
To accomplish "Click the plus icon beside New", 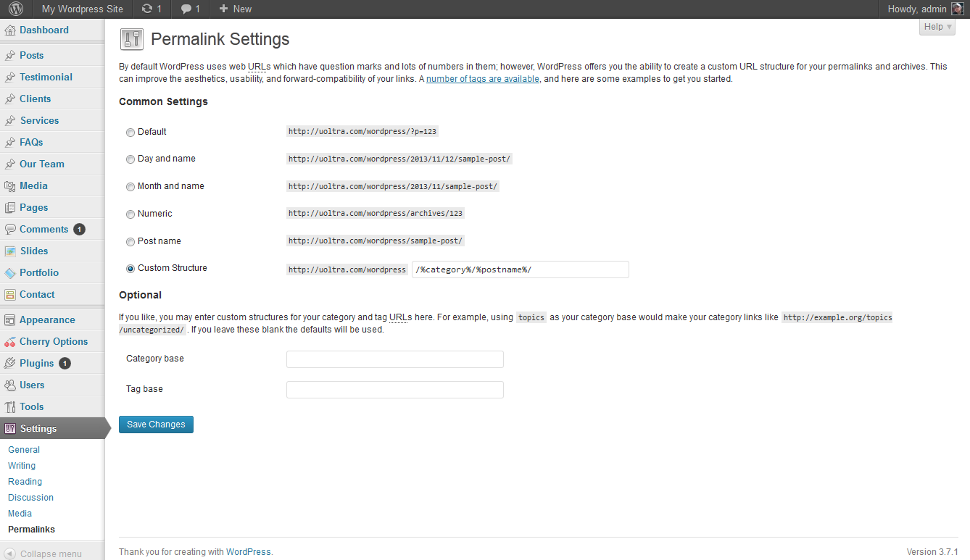I will click(223, 9).
